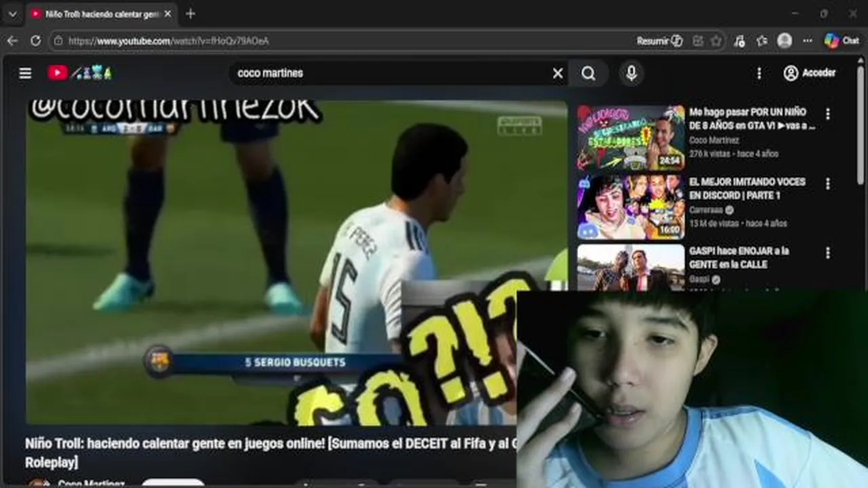The width and height of the screenshot is (868, 488).
Task: Start voice search with microphone
Action: point(631,73)
